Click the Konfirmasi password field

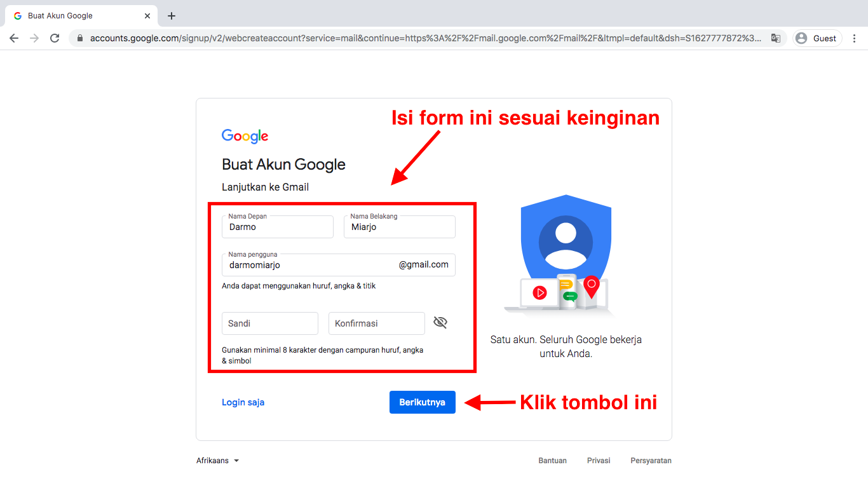click(x=377, y=323)
